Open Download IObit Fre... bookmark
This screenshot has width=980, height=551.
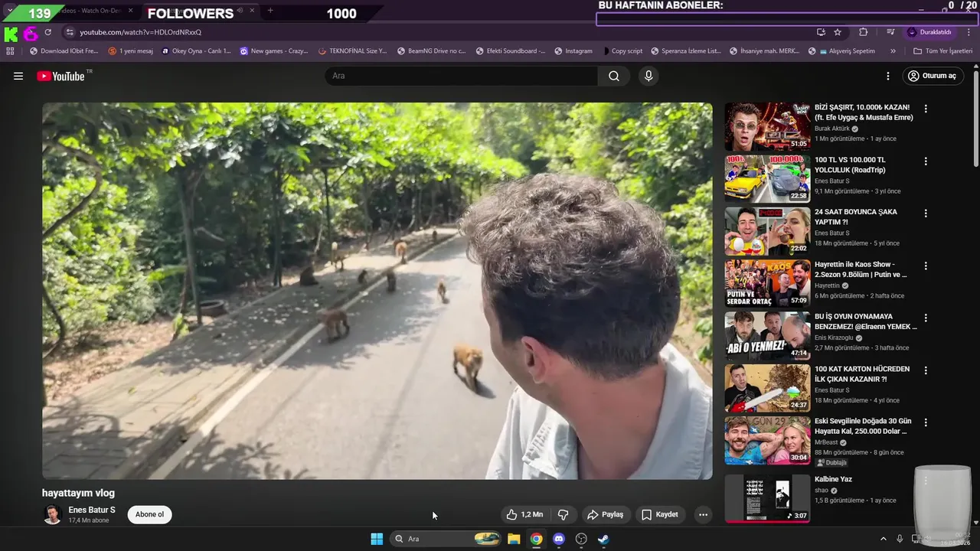(64, 51)
